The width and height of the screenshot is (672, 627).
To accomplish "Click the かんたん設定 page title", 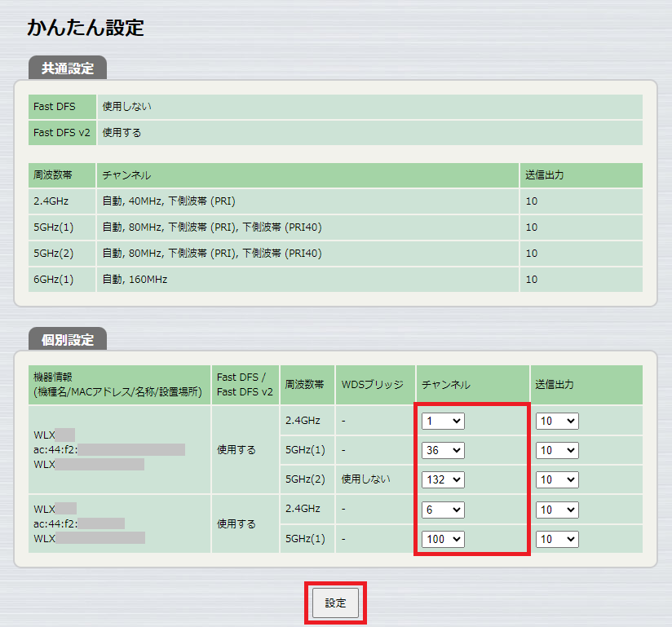I will [x=84, y=28].
